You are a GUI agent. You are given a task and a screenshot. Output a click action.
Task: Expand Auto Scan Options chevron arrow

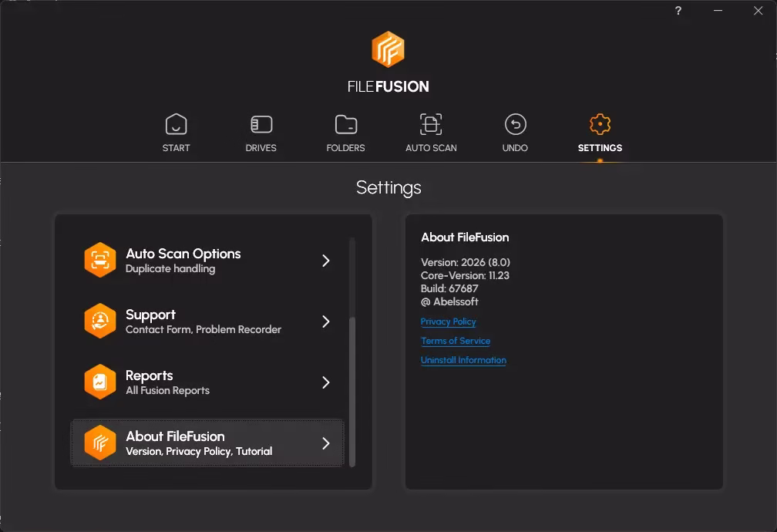(x=326, y=261)
